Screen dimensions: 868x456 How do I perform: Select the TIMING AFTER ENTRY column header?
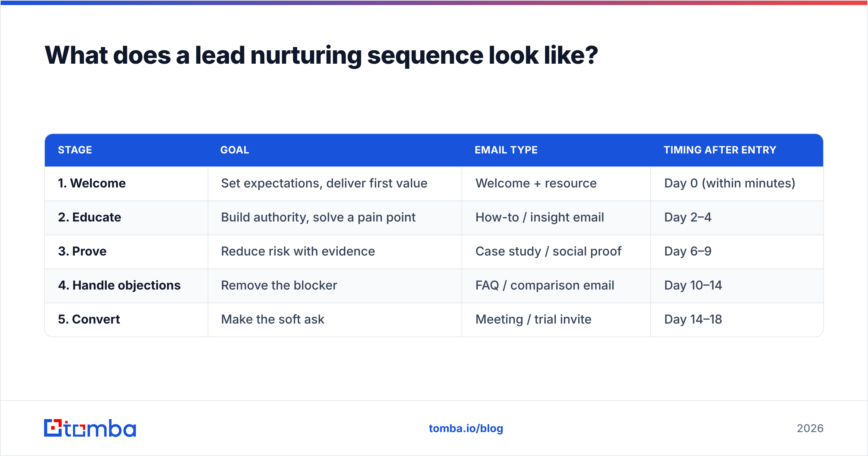coord(720,150)
